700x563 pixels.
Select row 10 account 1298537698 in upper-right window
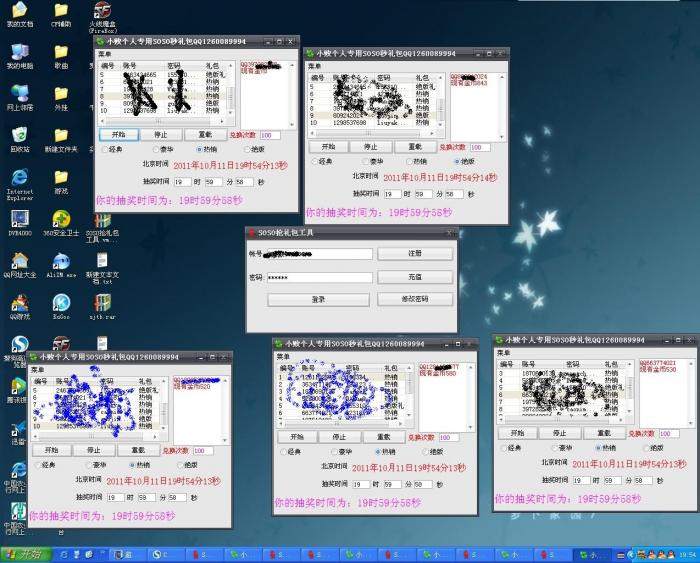click(373, 122)
